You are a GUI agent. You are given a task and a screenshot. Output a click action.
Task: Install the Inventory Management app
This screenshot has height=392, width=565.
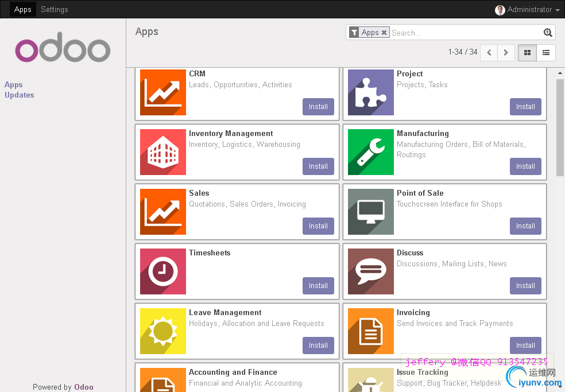pyautogui.click(x=318, y=166)
